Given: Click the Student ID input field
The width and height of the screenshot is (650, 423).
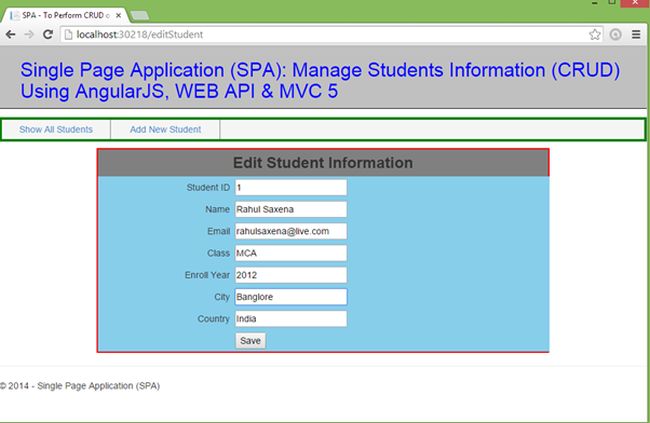Looking at the screenshot, I should pos(291,187).
